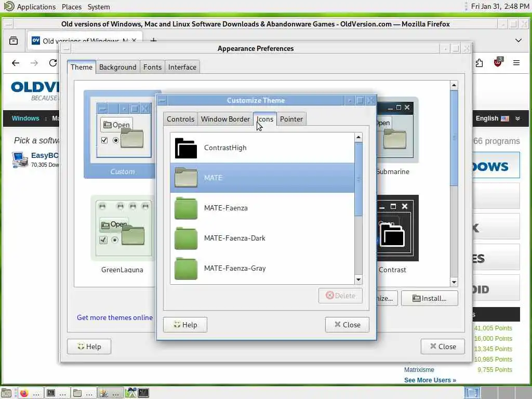Close the OldVersion Firefox tab
Viewport: 532px width, 399px height.
(x=134, y=41)
